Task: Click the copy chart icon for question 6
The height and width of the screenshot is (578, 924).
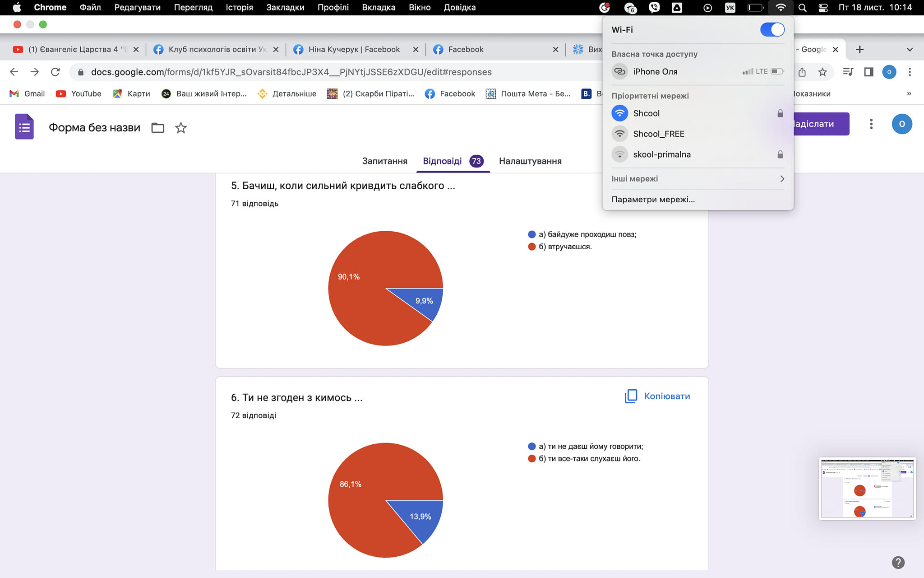Action: (x=631, y=396)
